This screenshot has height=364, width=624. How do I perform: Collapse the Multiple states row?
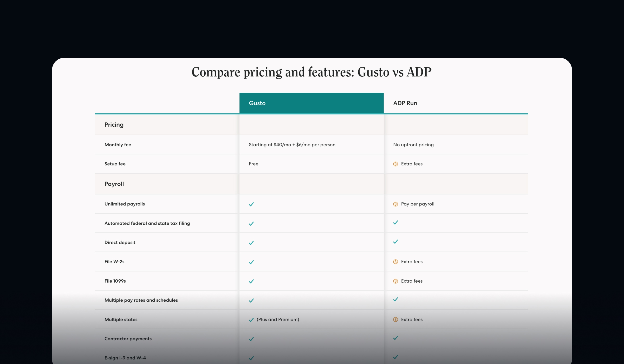pos(121,320)
